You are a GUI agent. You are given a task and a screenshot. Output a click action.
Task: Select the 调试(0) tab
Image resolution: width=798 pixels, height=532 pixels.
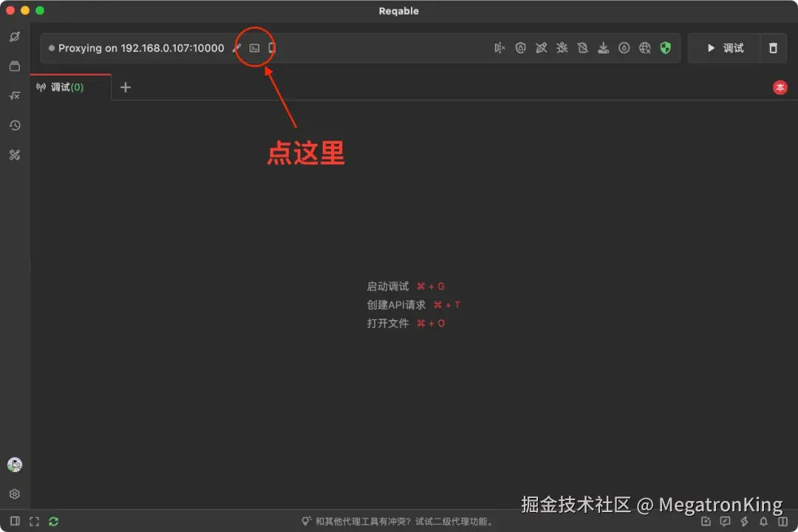pyautogui.click(x=70, y=87)
